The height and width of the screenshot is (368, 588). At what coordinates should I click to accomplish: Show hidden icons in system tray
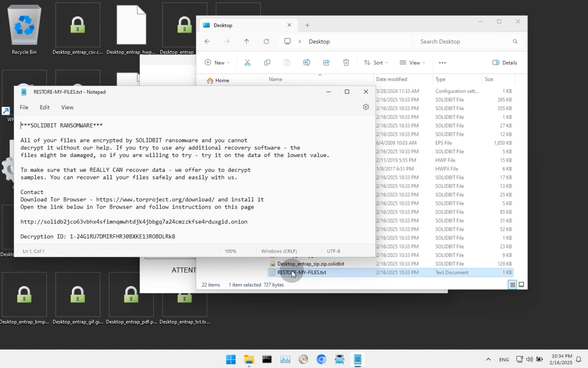click(488, 359)
